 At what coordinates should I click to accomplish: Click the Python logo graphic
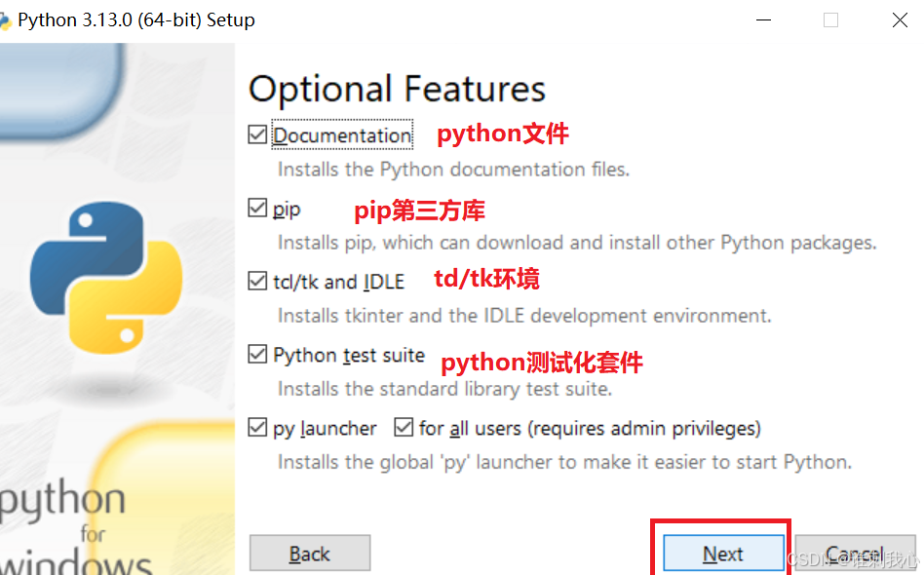(106, 278)
